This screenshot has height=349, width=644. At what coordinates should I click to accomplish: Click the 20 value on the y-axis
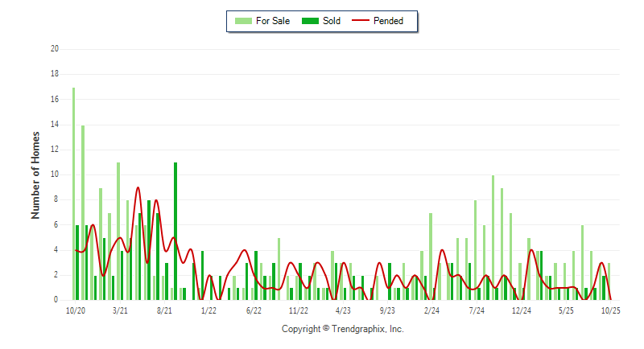tap(55, 49)
